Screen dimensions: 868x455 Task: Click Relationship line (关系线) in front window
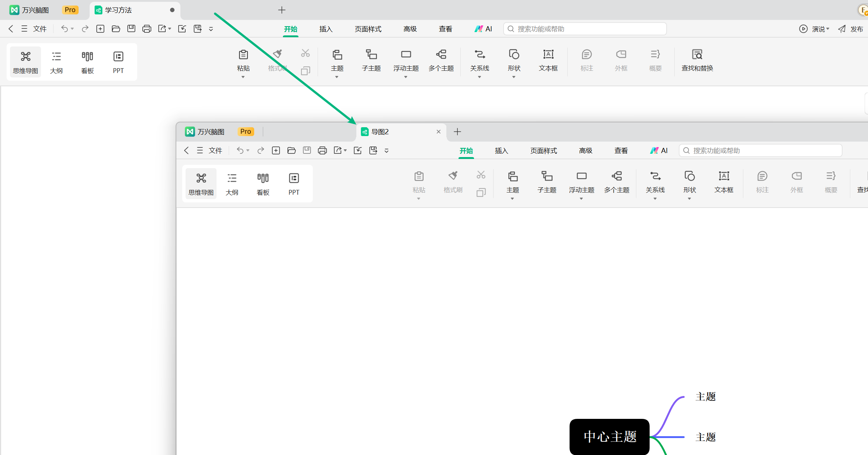click(655, 182)
